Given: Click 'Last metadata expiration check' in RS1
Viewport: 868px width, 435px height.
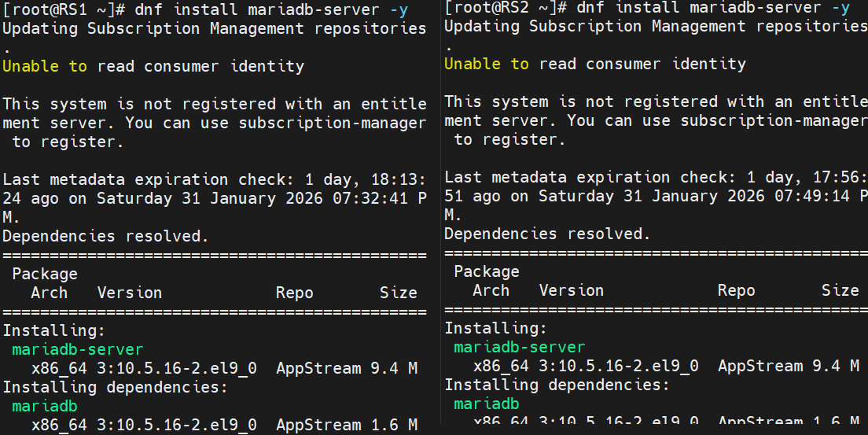Looking at the screenshot, I should [149, 179].
